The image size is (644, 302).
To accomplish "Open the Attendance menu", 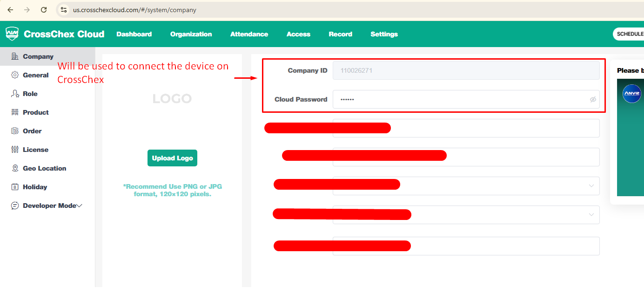I will (x=249, y=34).
